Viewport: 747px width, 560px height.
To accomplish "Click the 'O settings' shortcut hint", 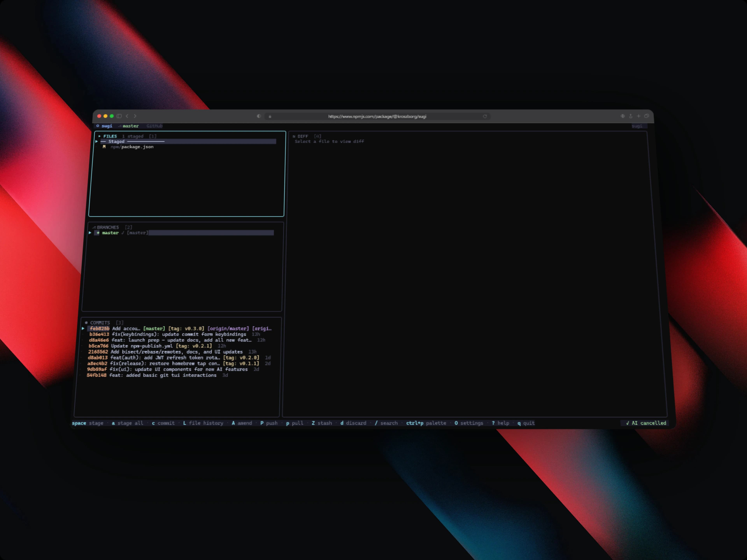I will click(469, 423).
